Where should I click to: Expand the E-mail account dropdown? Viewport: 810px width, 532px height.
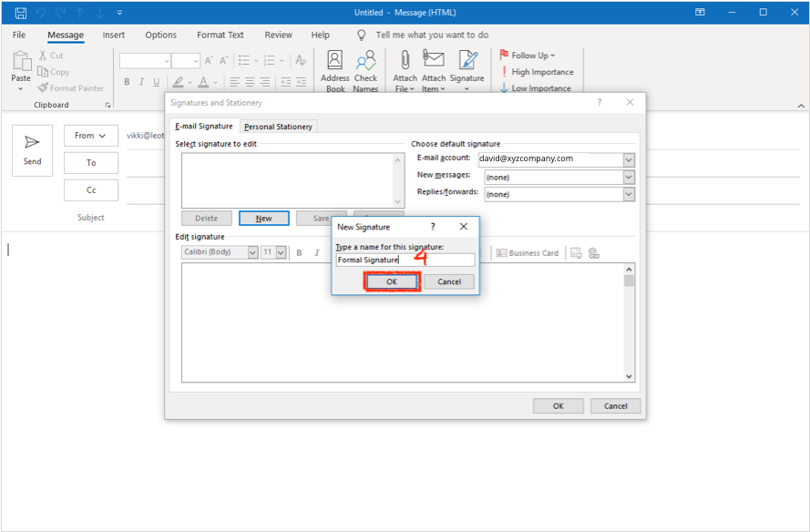pos(628,159)
